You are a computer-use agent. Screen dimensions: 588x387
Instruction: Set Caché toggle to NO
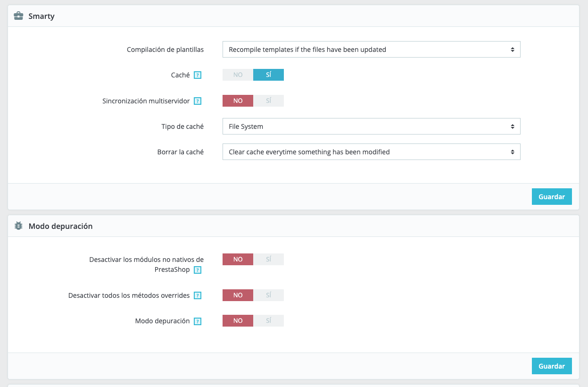[238, 75]
